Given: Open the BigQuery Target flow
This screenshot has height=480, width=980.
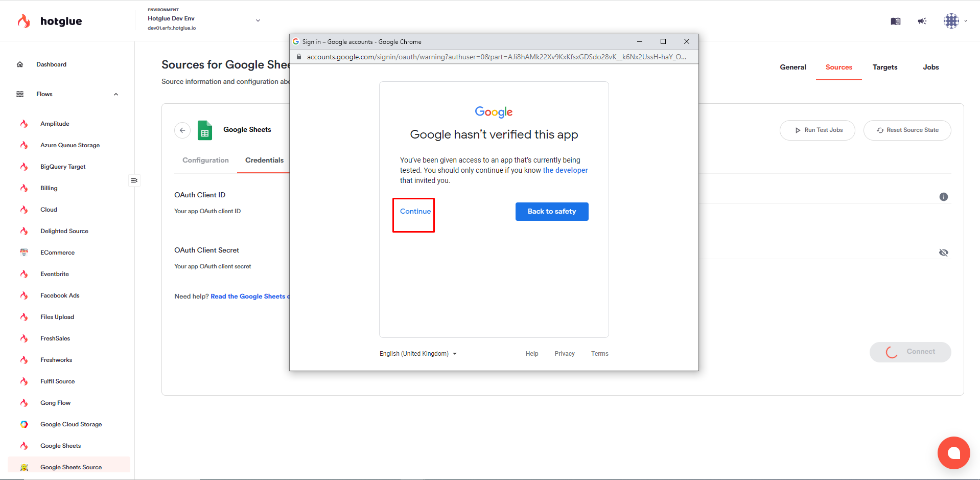Looking at the screenshot, I should click(x=63, y=167).
